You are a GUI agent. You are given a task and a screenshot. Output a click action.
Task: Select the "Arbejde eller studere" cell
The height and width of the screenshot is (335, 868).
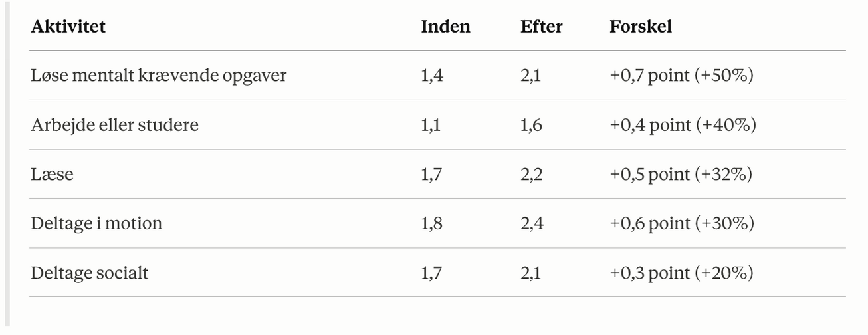pos(114,125)
